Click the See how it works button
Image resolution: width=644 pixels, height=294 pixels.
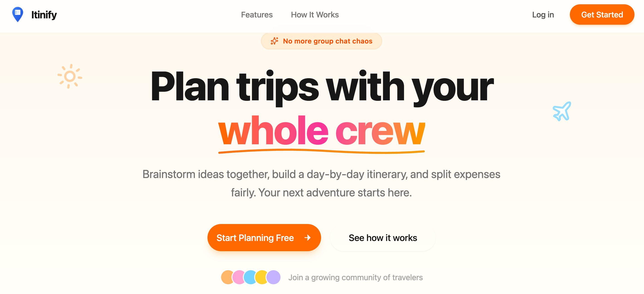[383, 238]
